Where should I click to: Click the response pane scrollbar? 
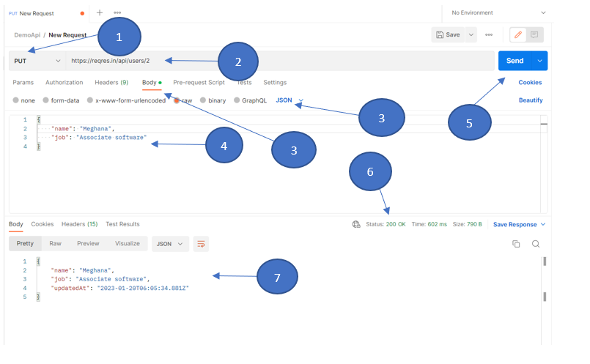point(545,281)
